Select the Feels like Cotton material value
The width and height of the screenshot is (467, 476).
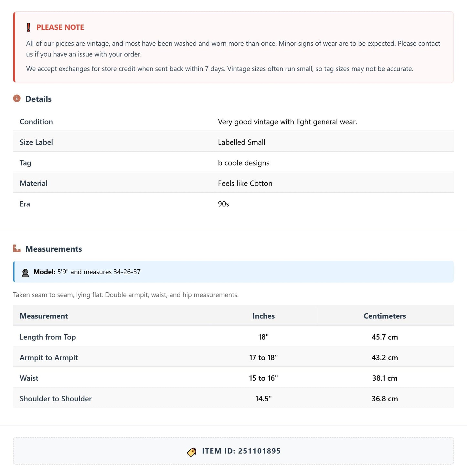pos(245,183)
